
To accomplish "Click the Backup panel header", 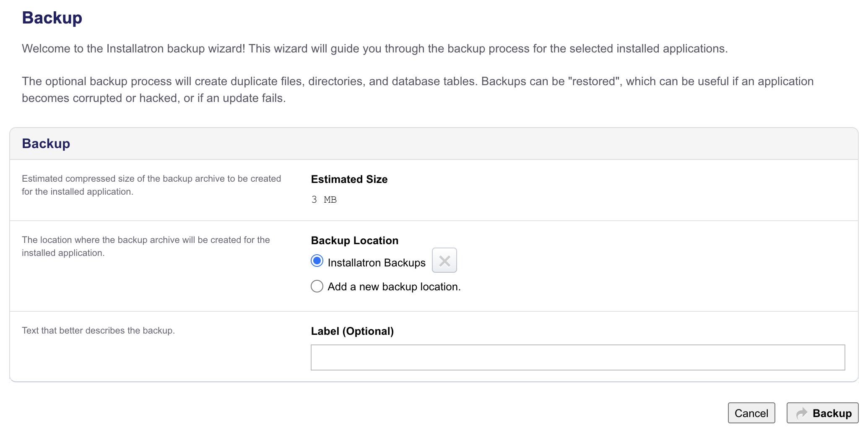I will point(46,143).
